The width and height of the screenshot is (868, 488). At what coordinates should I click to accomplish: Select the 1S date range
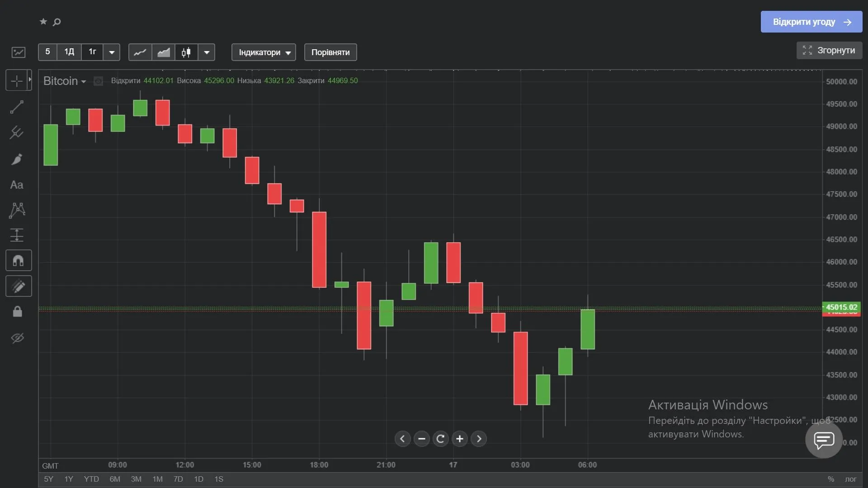point(219,479)
